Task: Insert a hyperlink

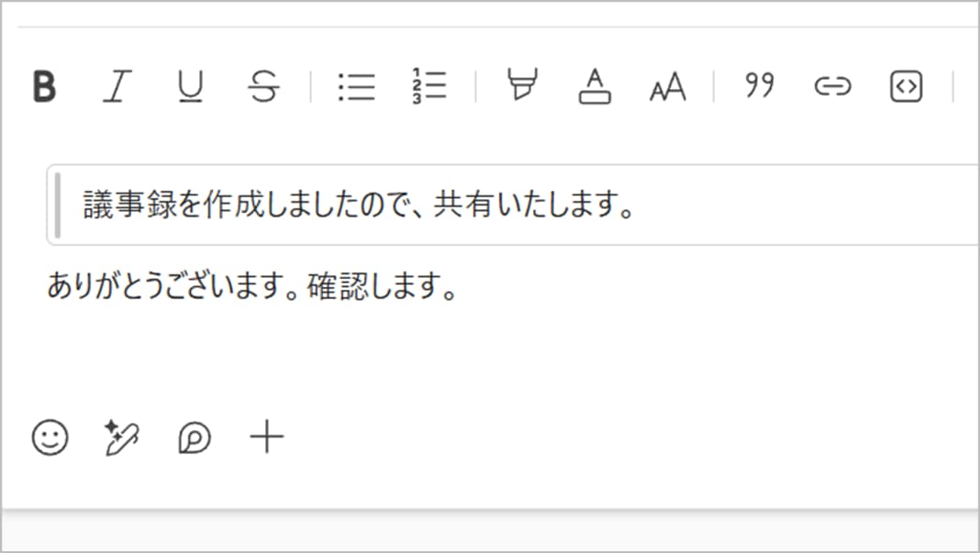Action: coord(832,87)
